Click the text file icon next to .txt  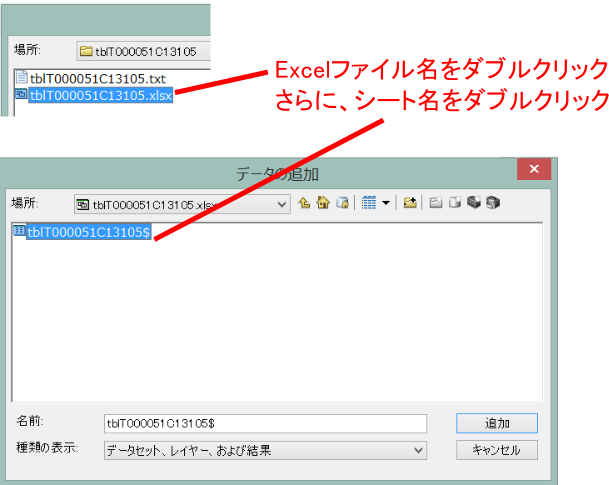(22, 77)
